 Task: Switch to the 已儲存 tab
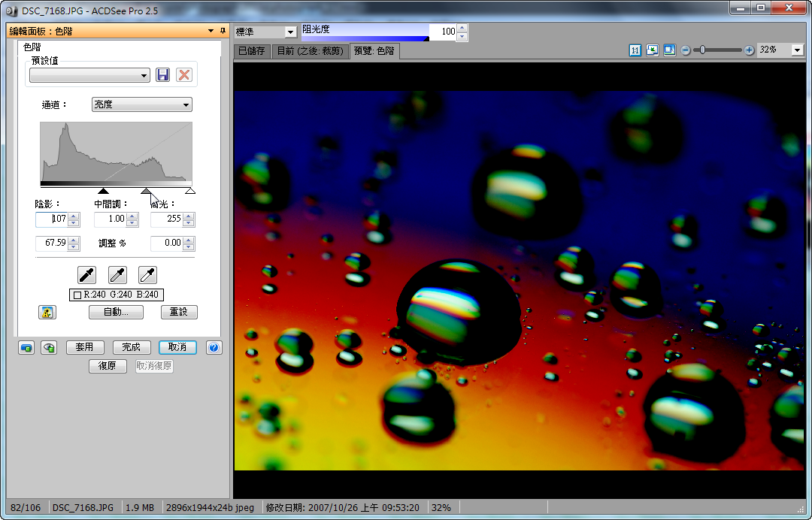(x=251, y=51)
